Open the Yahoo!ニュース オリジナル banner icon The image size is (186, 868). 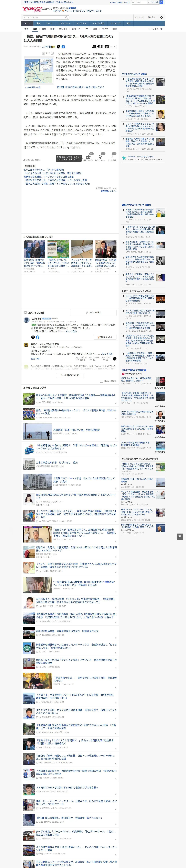(124, 158)
